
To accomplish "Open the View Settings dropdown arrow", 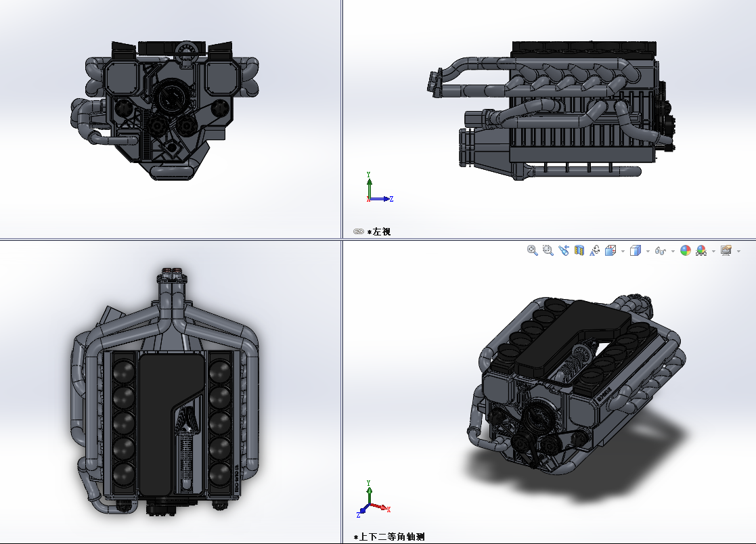I will pos(738,251).
